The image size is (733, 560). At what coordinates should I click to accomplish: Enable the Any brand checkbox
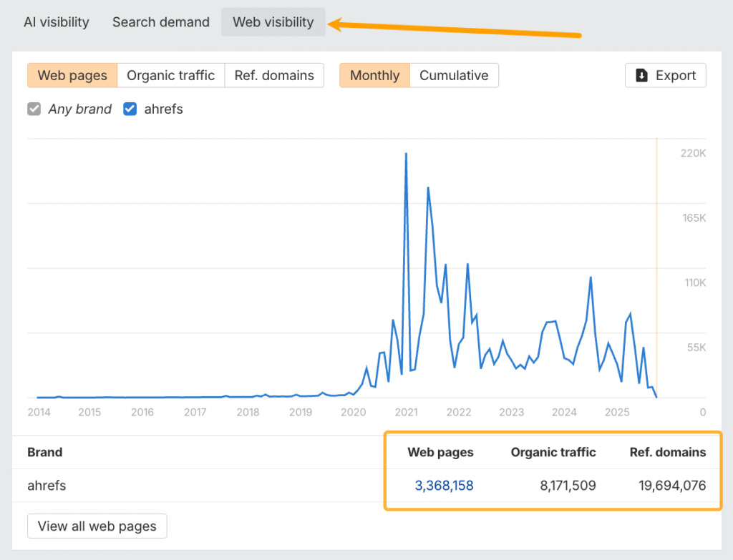[34, 109]
